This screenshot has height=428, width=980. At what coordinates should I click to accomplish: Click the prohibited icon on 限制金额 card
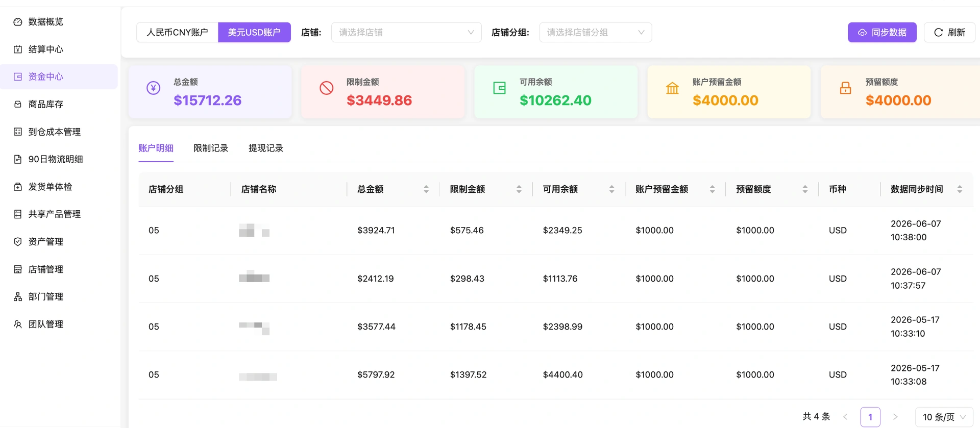[x=327, y=88]
